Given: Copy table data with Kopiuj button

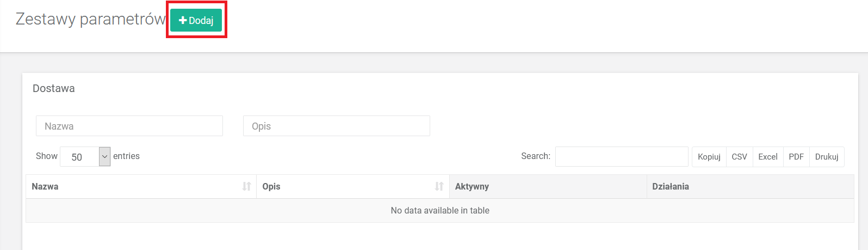Looking at the screenshot, I should [x=709, y=157].
